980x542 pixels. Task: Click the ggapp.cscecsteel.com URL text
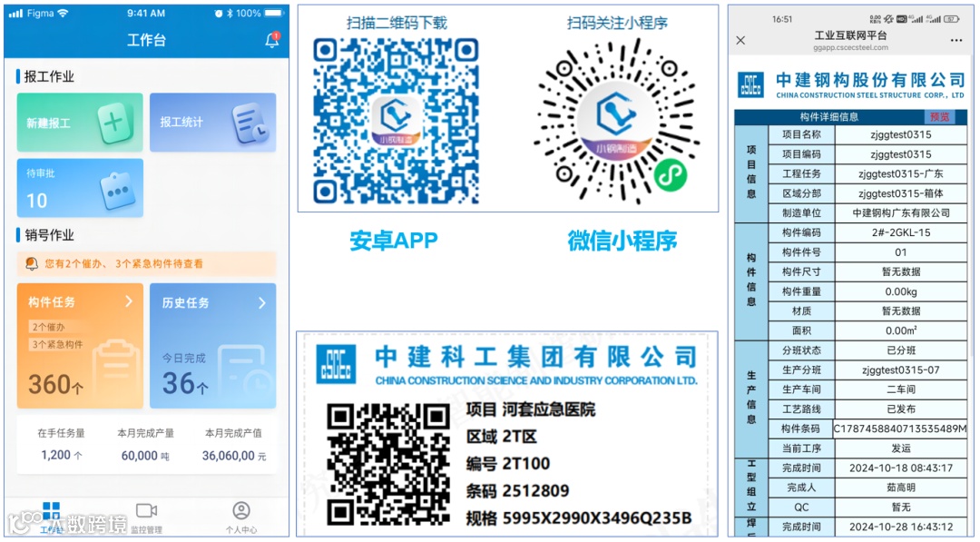pyautogui.click(x=850, y=47)
